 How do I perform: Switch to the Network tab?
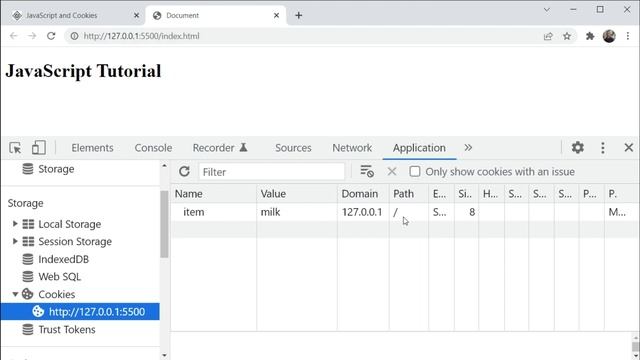coord(352,148)
